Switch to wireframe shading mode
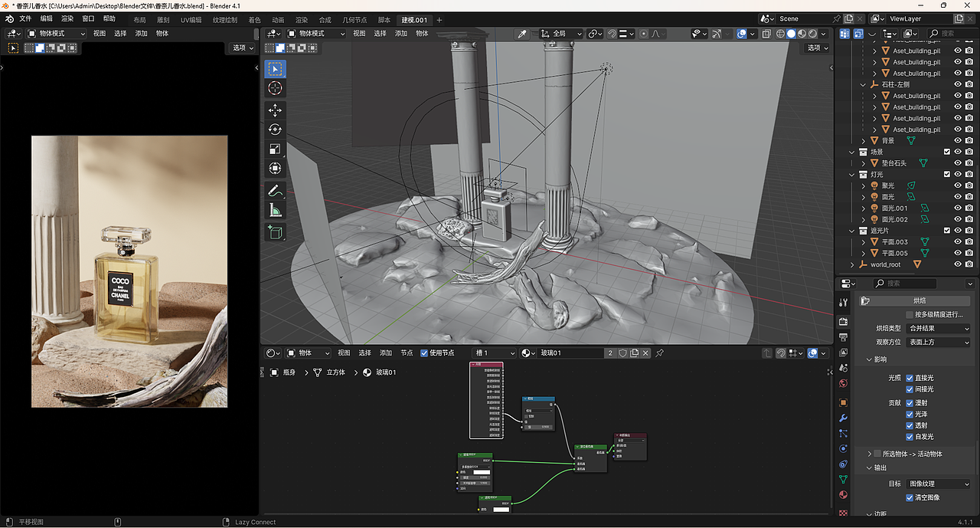Viewport: 980px width, 528px height. tap(780, 34)
